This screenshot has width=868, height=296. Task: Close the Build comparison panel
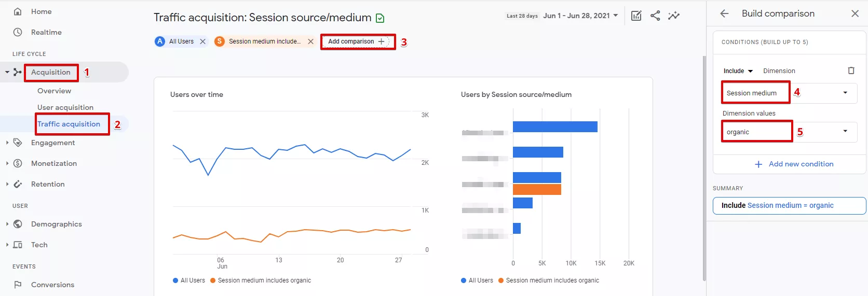855,13
